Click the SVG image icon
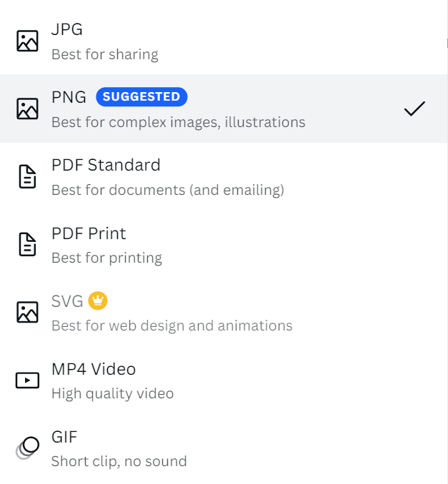Viewport: 448px width, 484px height. tap(27, 312)
